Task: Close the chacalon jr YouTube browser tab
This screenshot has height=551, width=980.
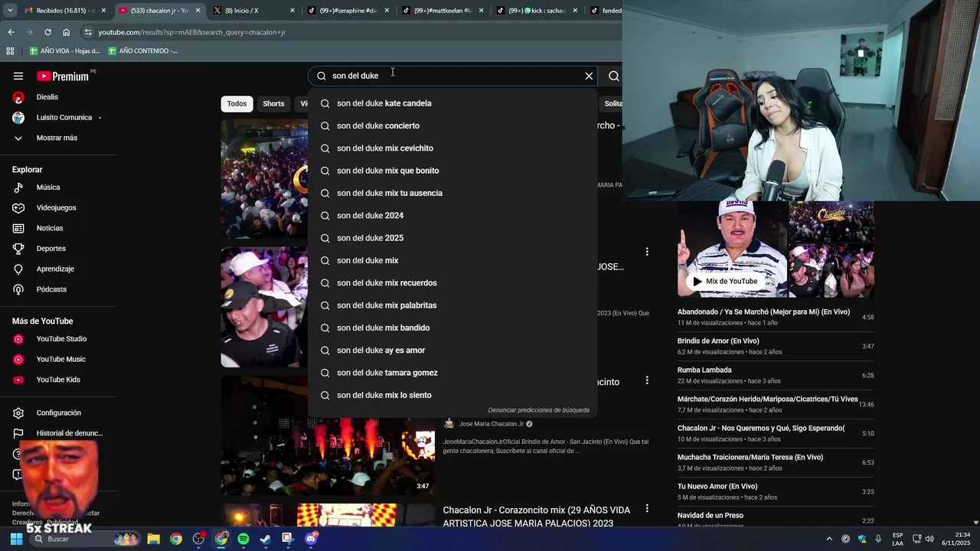Action: (198, 11)
